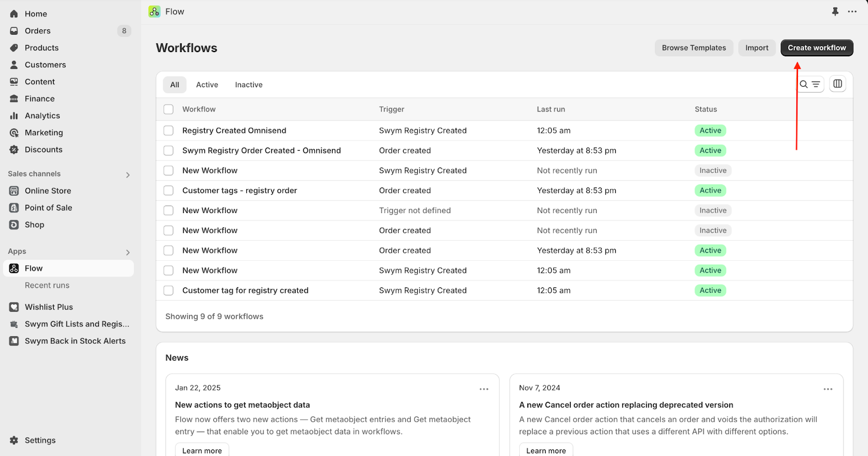Open Recent runs under Flow
The width and height of the screenshot is (868, 456).
click(47, 285)
